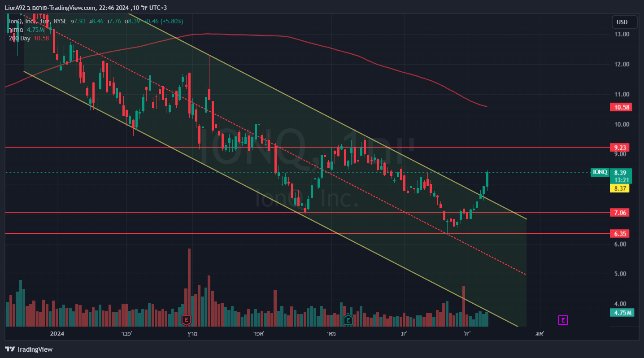
Task: Click the green 4.75M volume axis label
Action: click(x=623, y=313)
